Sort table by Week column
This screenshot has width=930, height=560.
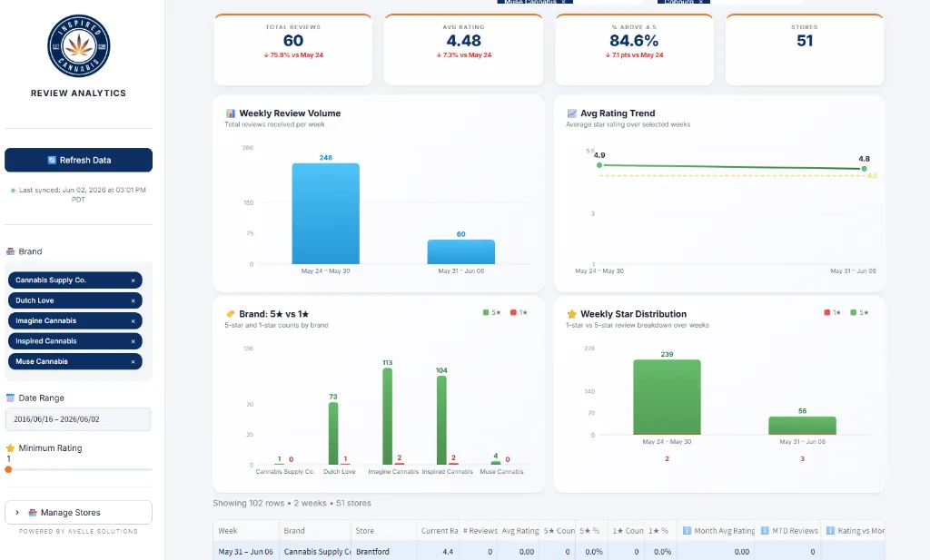[246, 531]
